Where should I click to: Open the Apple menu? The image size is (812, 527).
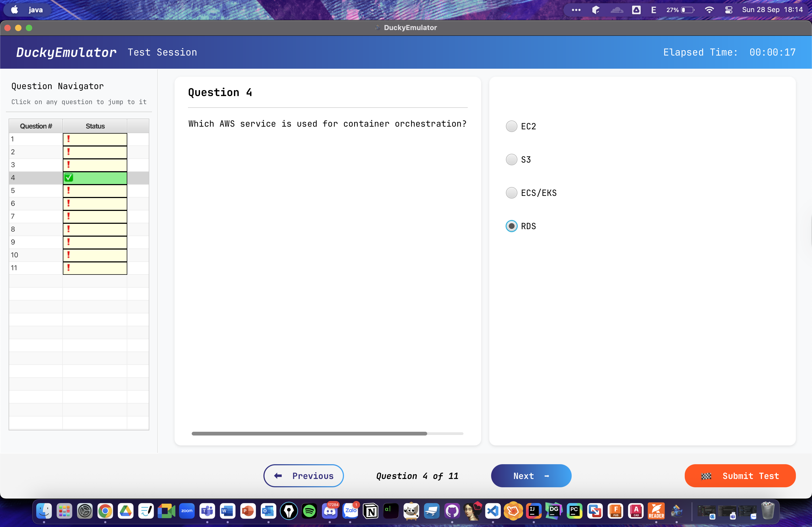tap(14, 10)
